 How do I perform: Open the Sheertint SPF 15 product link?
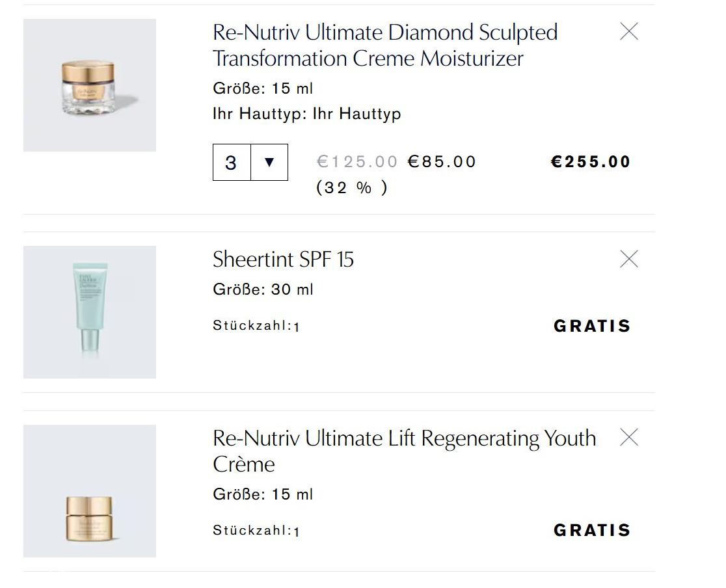283,259
